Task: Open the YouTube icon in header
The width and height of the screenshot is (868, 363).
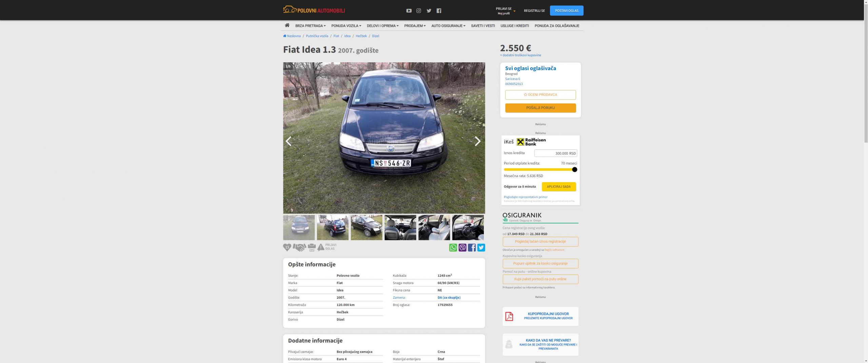Action: [x=409, y=11]
